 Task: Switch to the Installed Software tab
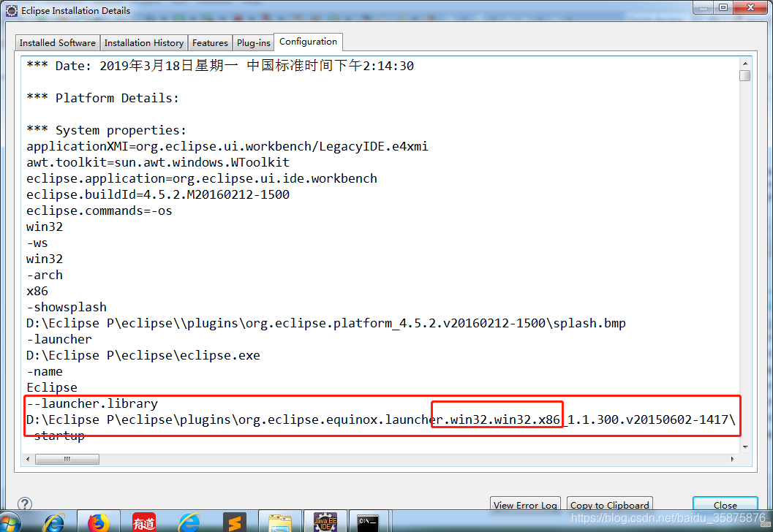coord(58,43)
